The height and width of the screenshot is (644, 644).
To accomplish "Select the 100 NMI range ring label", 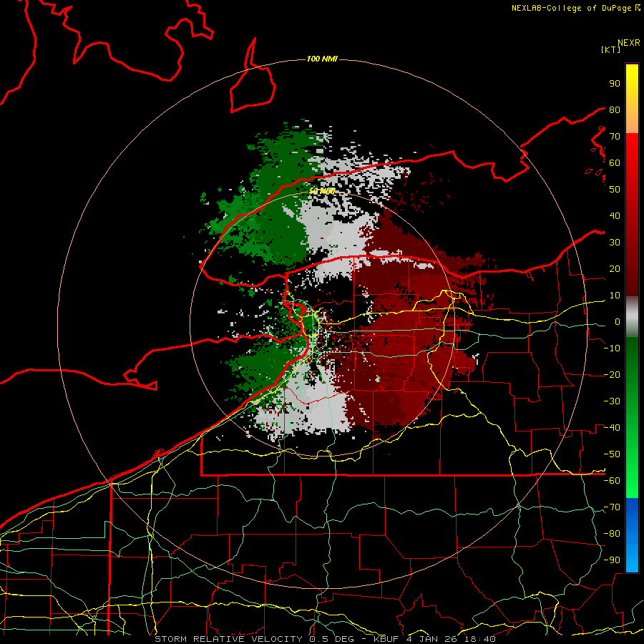I will pos(322,59).
